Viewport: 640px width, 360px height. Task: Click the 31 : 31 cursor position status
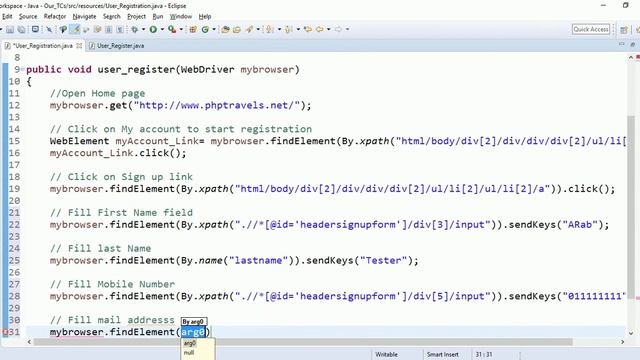click(484, 354)
